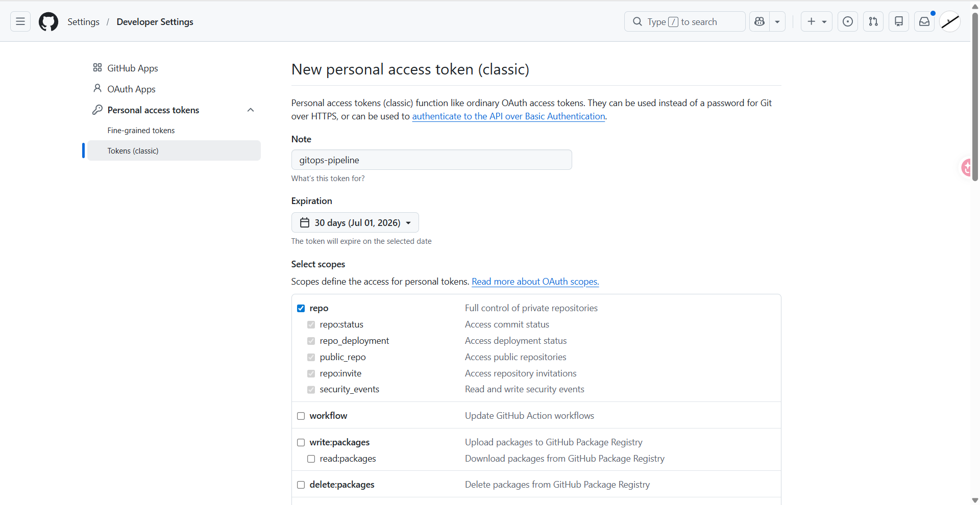The height and width of the screenshot is (505, 980).
Task: Click the Type to search field
Action: click(684, 21)
